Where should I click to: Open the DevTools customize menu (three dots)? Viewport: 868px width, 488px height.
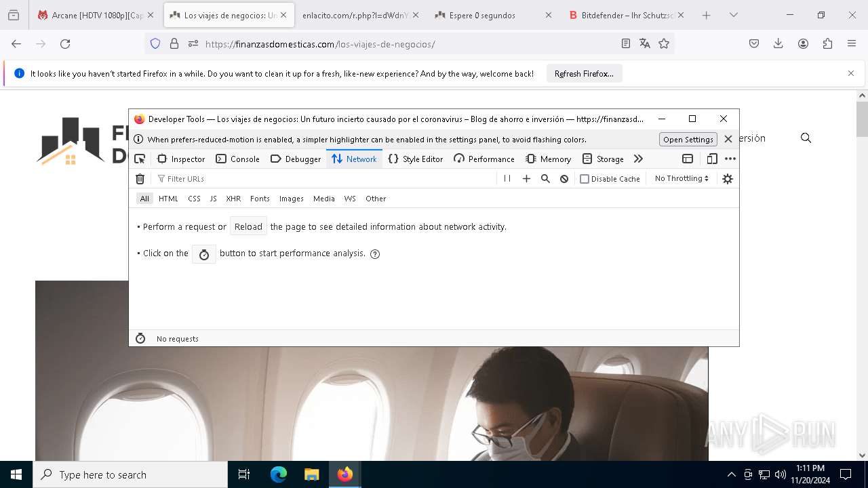coord(730,159)
